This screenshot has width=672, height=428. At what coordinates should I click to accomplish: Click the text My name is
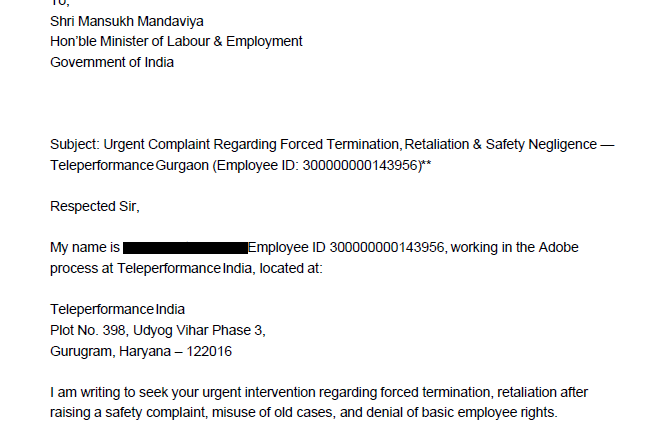(x=85, y=248)
